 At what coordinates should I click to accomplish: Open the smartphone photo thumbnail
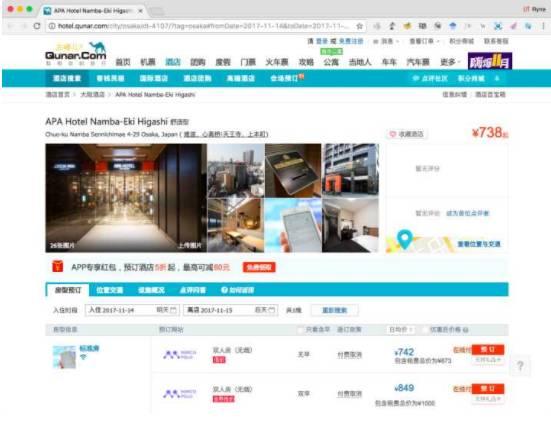[293, 225]
